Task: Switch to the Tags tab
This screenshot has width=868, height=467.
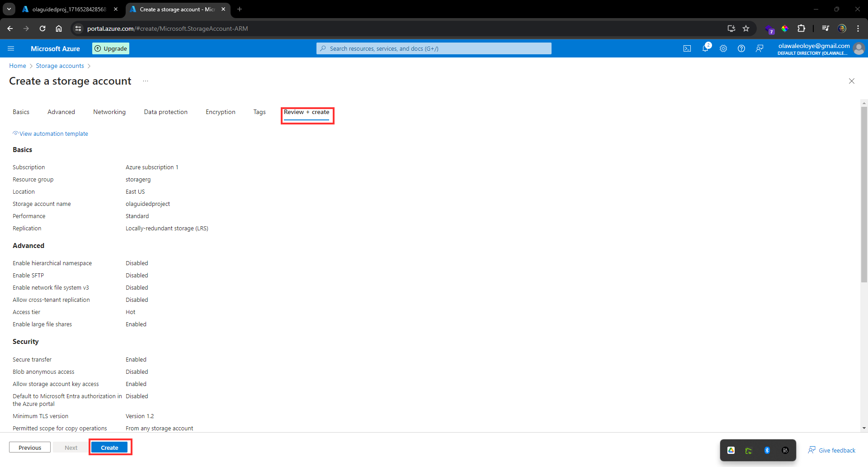Action: (259, 112)
